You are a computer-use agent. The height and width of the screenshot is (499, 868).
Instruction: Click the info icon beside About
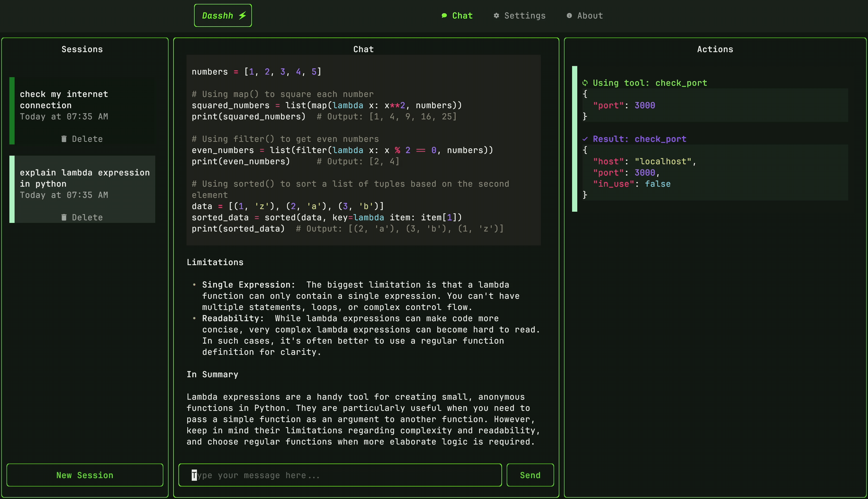569,15
